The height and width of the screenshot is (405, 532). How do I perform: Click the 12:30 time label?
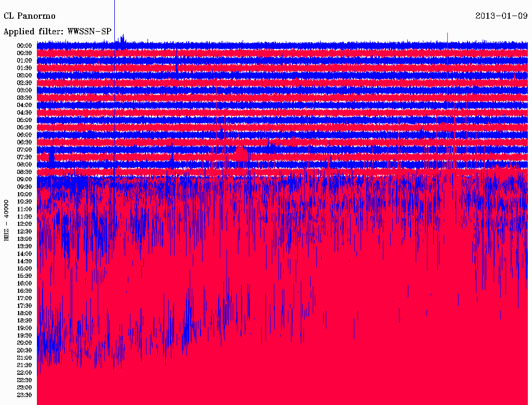pos(24,232)
